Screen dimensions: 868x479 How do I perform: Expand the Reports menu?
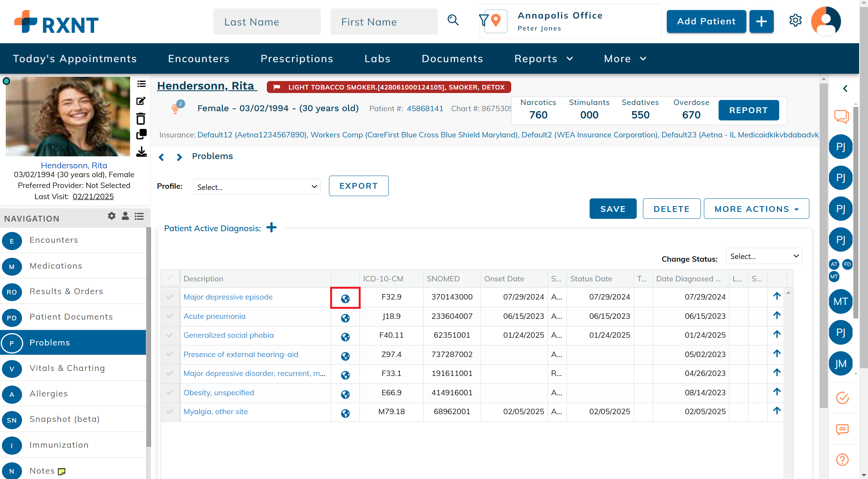point(543,59)
